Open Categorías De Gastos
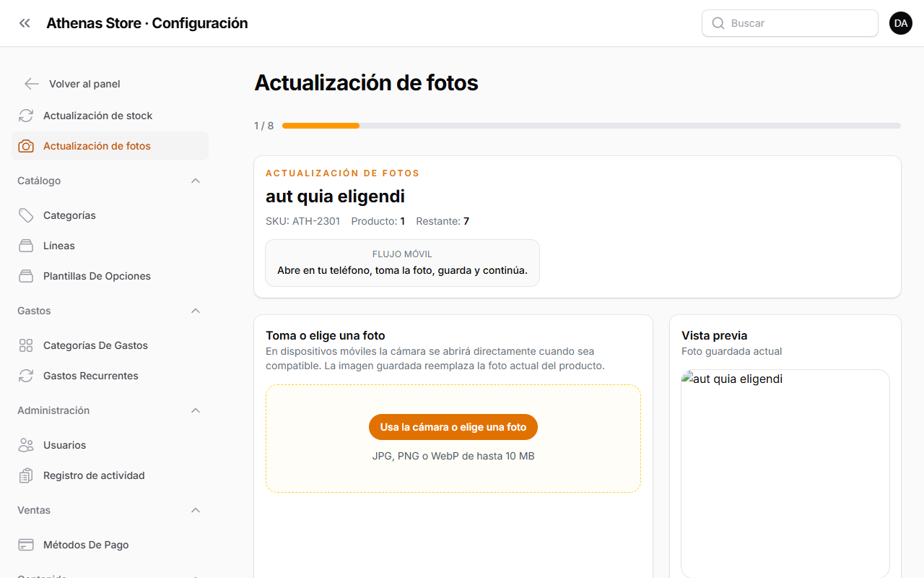The image size is (924, 578). [110, 345]
